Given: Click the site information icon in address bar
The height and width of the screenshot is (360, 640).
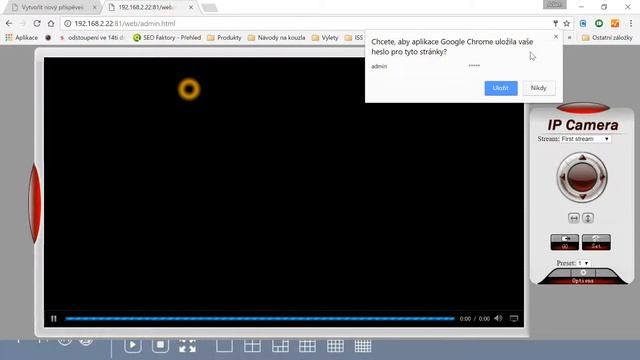Looking at the screenshot, I should 68,24.
